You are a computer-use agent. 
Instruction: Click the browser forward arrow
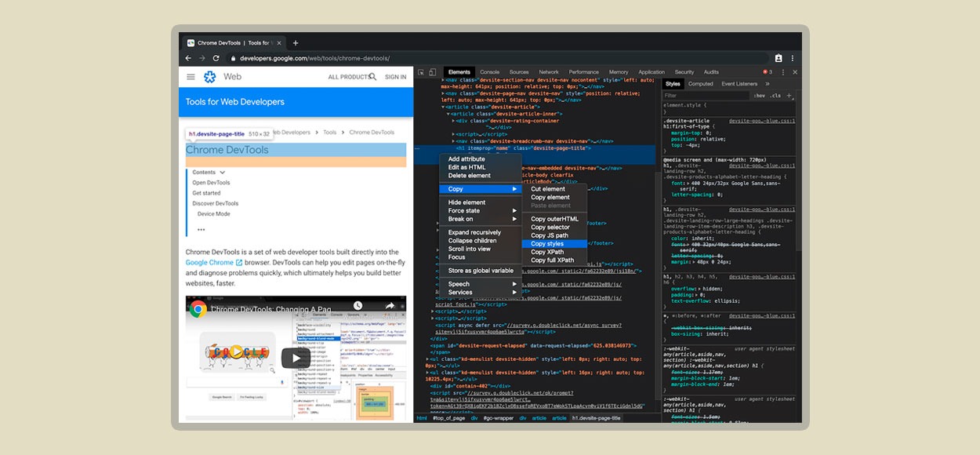[201, 58]
